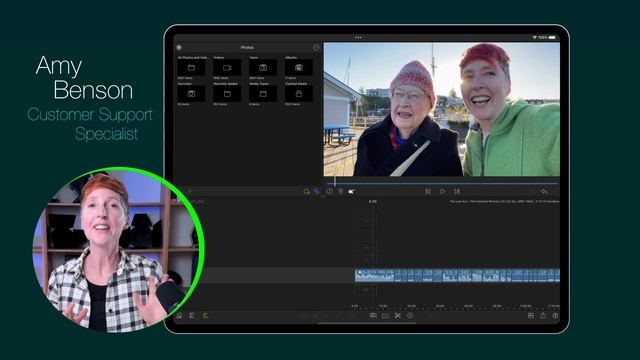
Task: Click the battery indicator in iPad status bar
Action: 552,38
